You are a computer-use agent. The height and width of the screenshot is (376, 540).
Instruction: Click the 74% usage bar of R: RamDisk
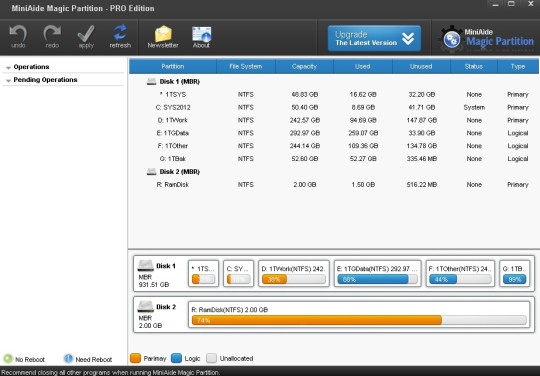pyautogui.click(x=359, y=320)
